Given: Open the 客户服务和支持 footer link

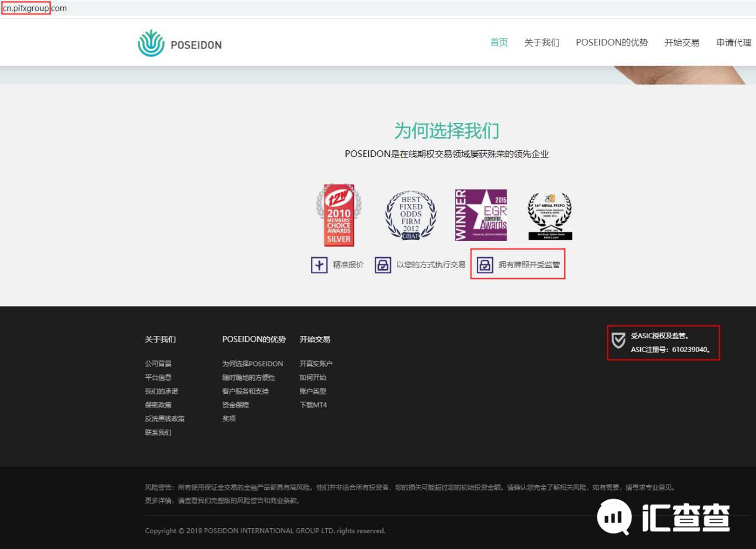Looking at the screenshot, I should 245,391.
